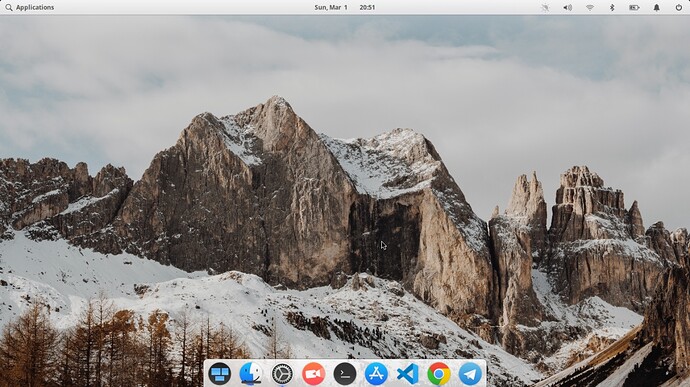The image size is (690, 387).
Task: Open the Night Light indicator
Action: coord(545,7)
